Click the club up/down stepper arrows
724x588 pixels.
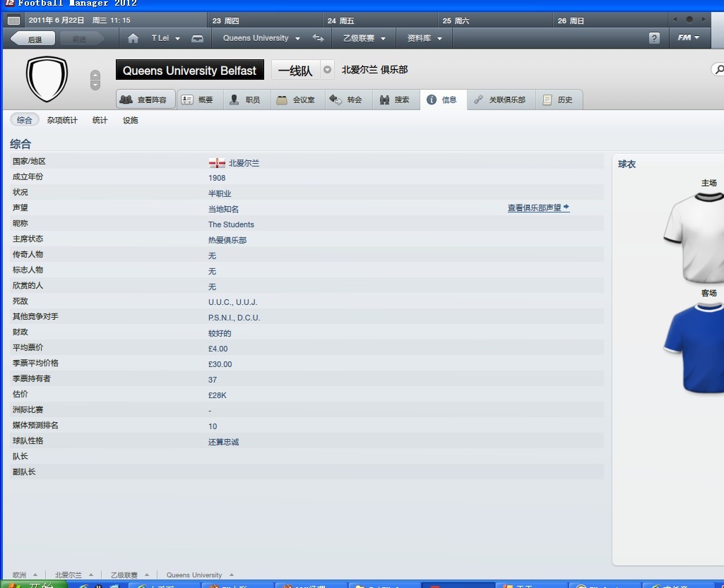pos(95,80)
